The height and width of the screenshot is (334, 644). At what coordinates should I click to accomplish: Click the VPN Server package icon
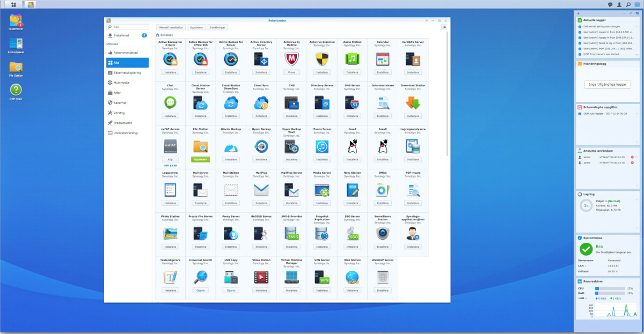[322, 277]
